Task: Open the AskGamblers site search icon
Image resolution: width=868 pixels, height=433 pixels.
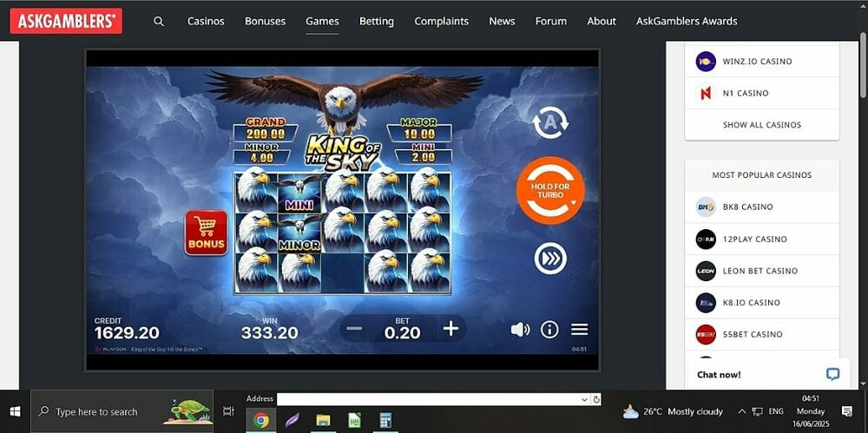Action: tap(159, 22)
